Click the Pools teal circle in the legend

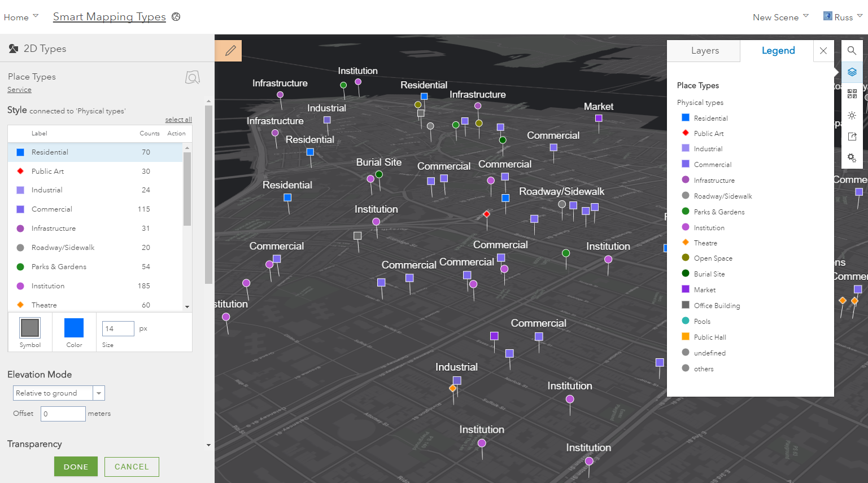tap(686, 321)
